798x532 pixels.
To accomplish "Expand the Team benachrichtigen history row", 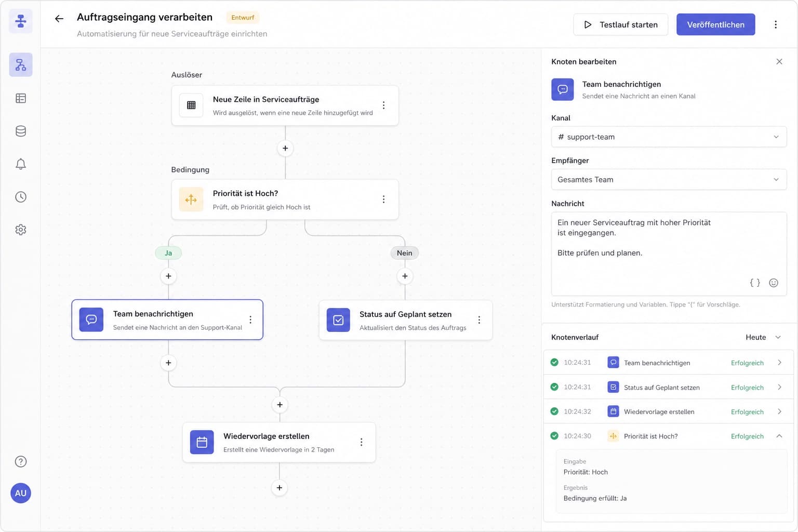I will pos(779,363).
